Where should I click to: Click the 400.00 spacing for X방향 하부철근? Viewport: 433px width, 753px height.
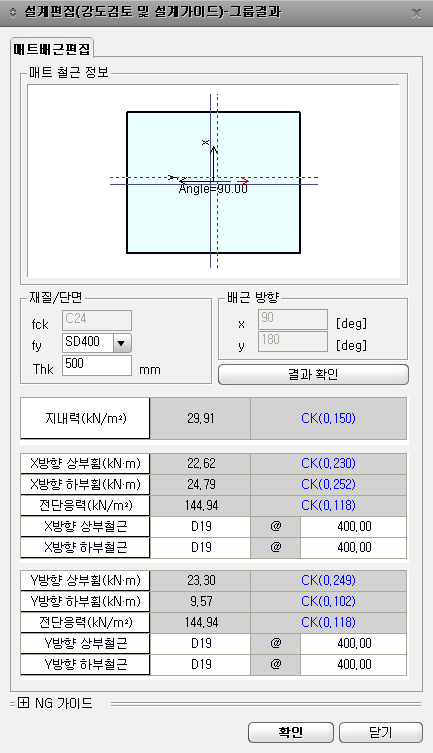click(354, 547)
